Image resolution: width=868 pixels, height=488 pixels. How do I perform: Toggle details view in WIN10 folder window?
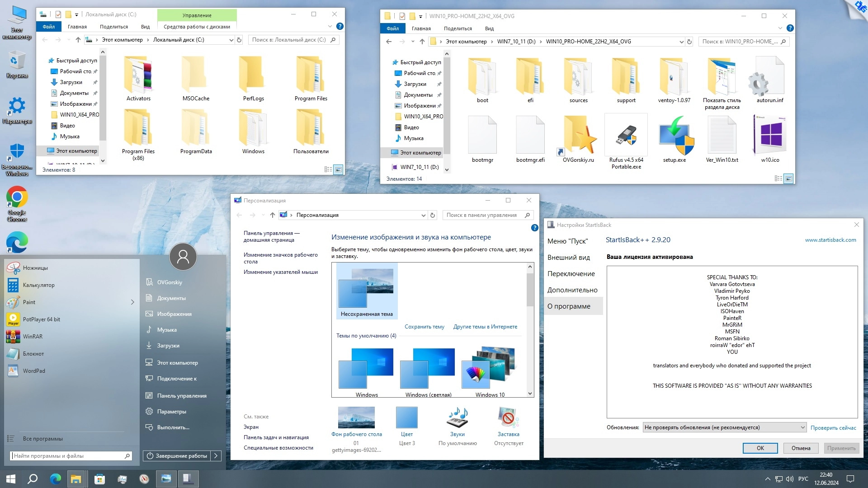[778, 178]
